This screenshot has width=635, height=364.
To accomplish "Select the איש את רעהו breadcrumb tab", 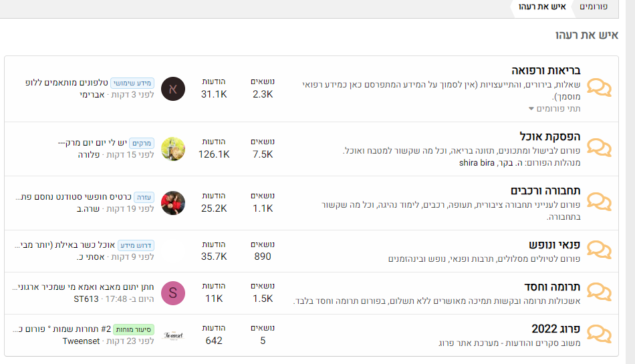I will pos(542,7).
